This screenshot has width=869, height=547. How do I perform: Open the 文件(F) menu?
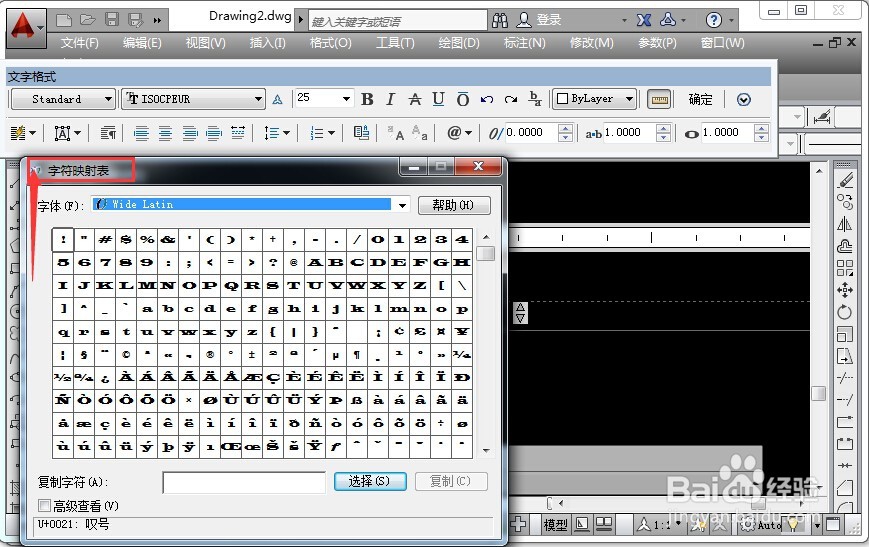point(79,43)
